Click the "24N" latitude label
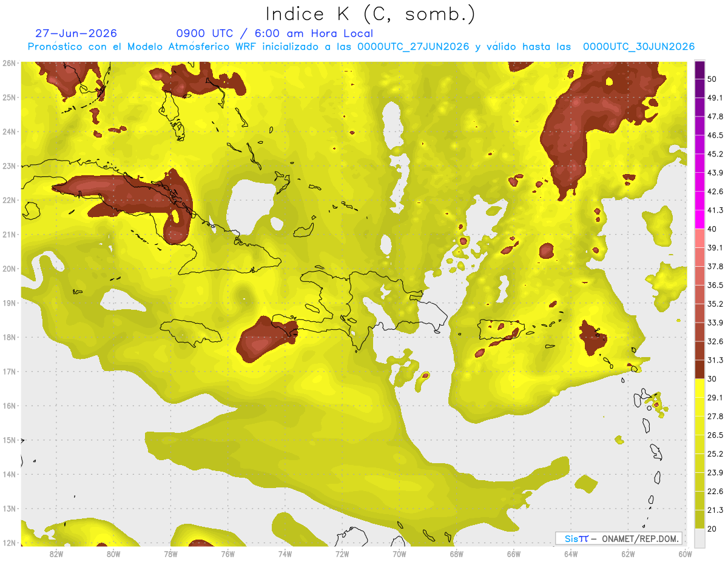The image size is (728, 562). pyautogui.click(x=9, y=132)
